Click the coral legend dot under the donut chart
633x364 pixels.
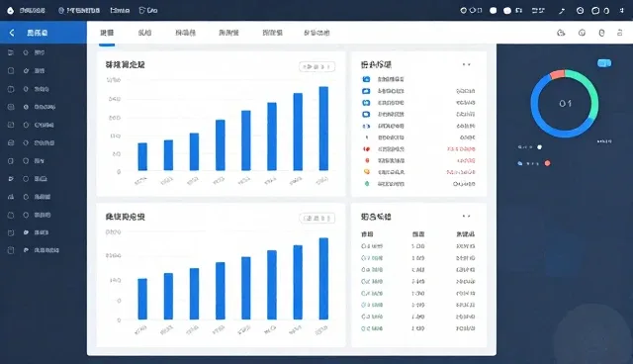(x=547, y=163)
